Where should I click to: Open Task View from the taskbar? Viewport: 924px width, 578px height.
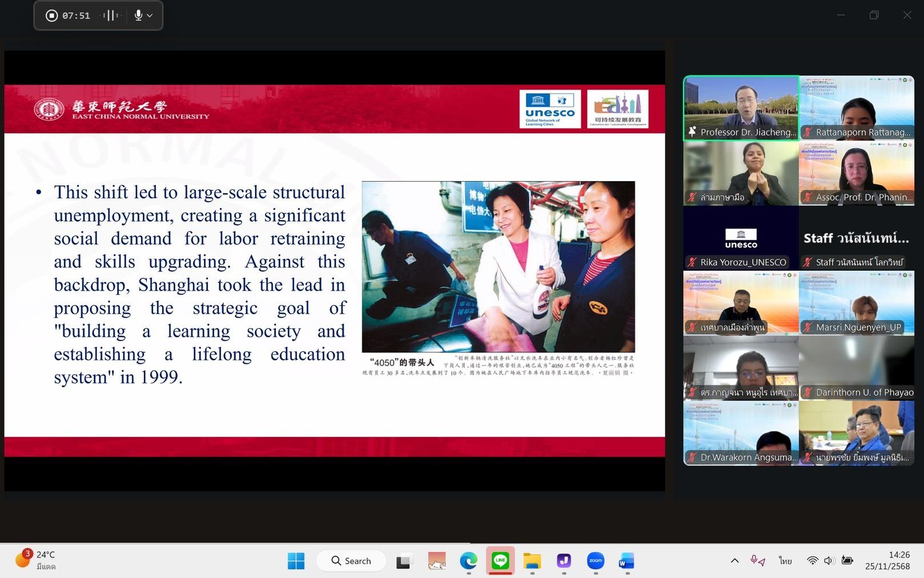tap(404, 561)
